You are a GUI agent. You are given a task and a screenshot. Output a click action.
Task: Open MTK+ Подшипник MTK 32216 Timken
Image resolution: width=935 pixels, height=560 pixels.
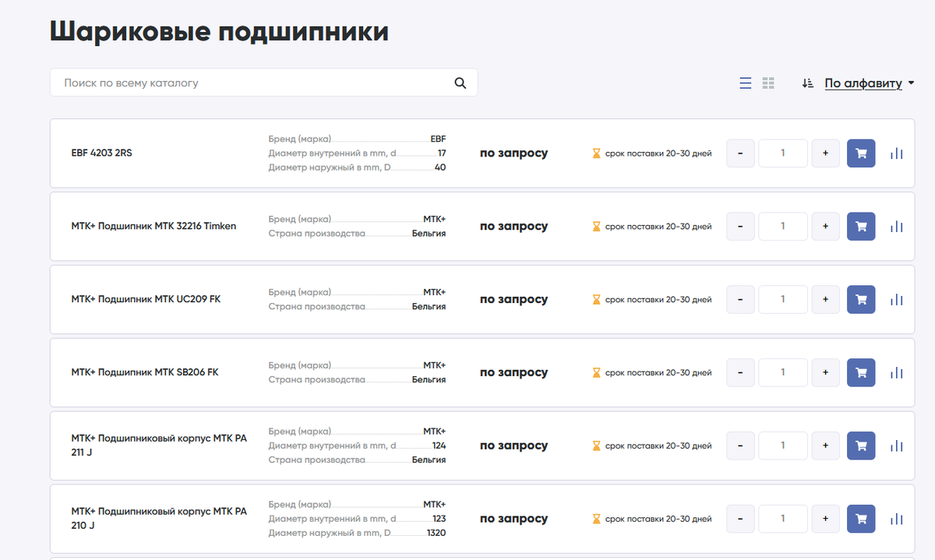click(x=153, y=227)
